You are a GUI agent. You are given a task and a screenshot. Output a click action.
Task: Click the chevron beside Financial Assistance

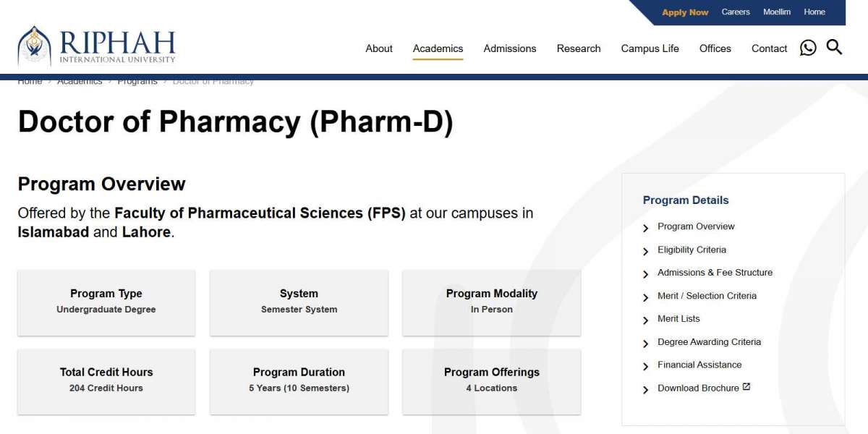pos(646,366)
